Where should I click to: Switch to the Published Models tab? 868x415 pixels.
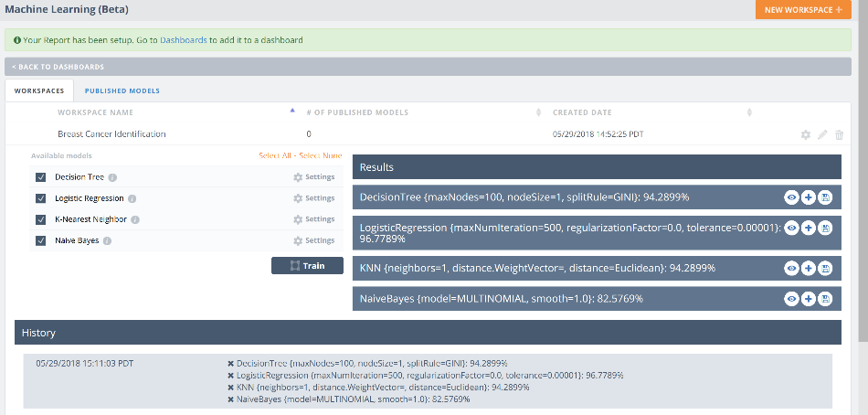point(122,90)
